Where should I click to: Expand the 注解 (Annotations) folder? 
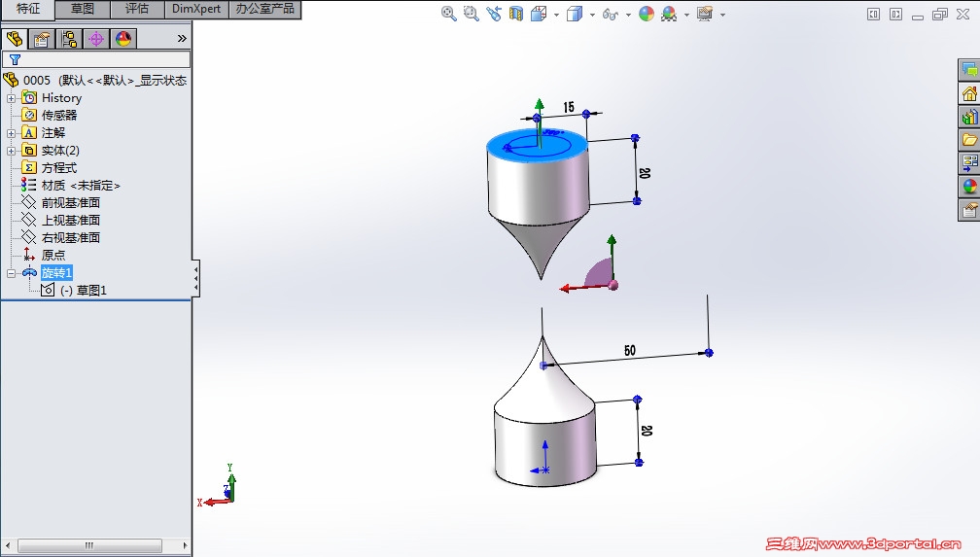12,133
